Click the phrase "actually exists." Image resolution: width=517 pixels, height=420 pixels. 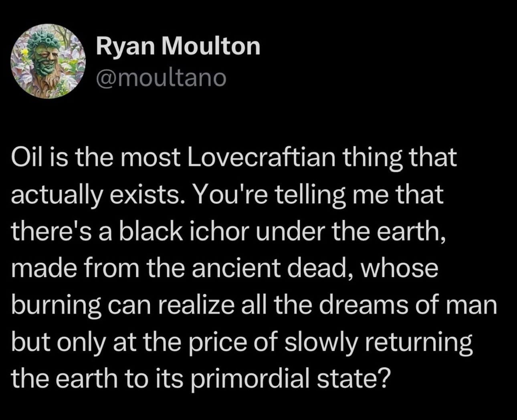coord(98,195)
